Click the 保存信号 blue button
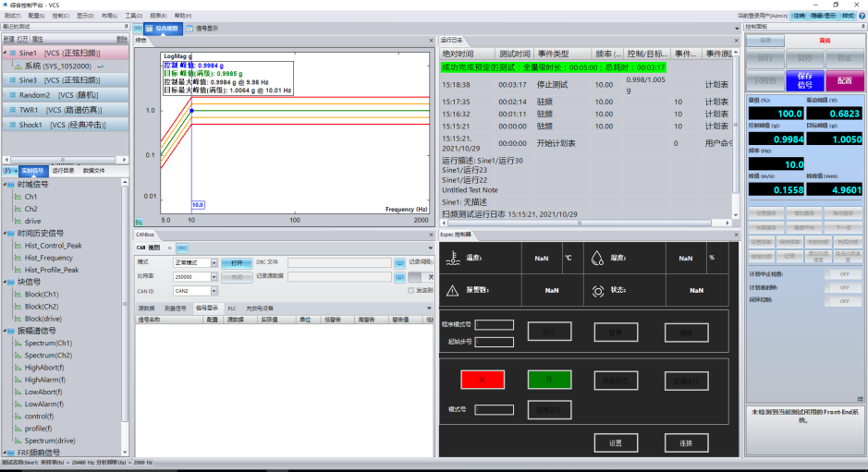The width and height of the screenshot is (868, 472). click(x=804, y=80)
